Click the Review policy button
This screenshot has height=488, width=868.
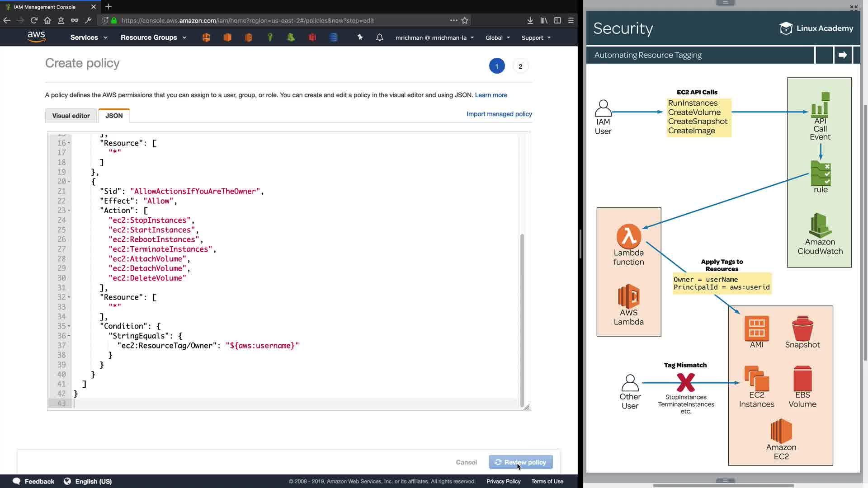pyautogui.click(x=520, y=462)
